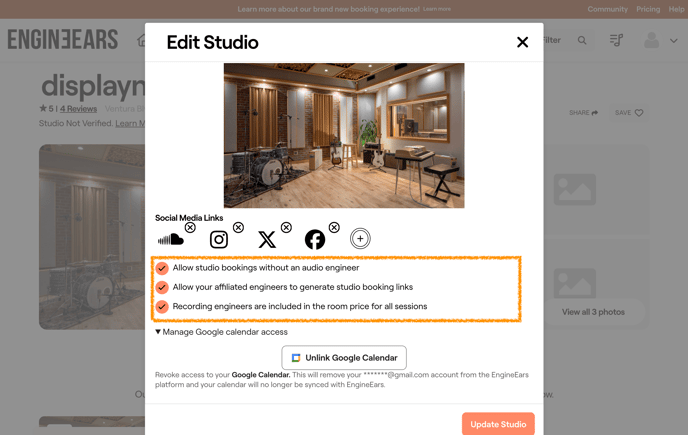Screen dimensions: 688x435
Task: Click Unlink Google Calendar button
Action: [x=344, y=358]
